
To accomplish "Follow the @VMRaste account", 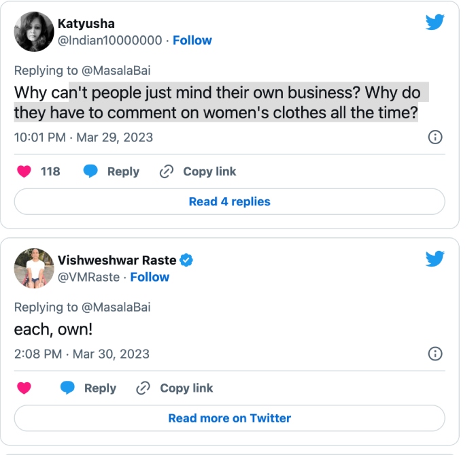I will click(150, 277).
